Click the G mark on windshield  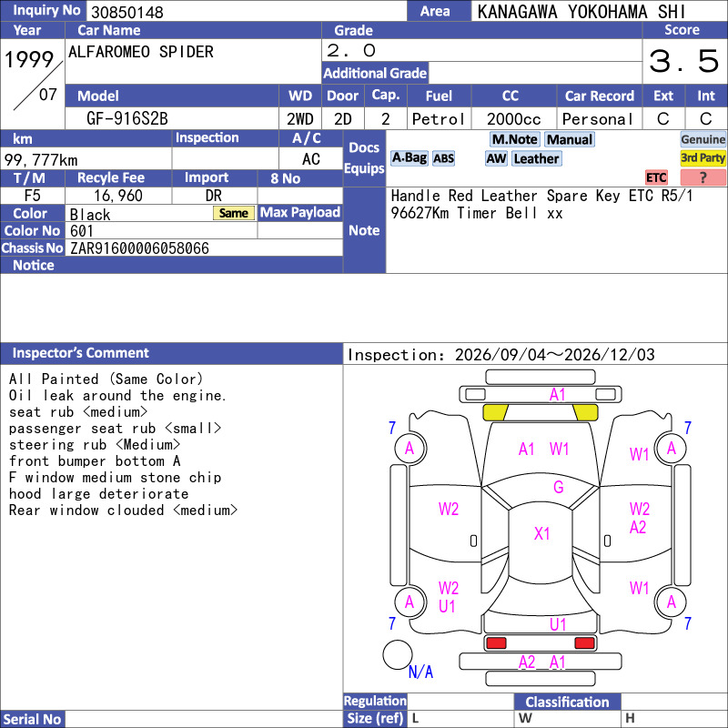tap(559, 487)
